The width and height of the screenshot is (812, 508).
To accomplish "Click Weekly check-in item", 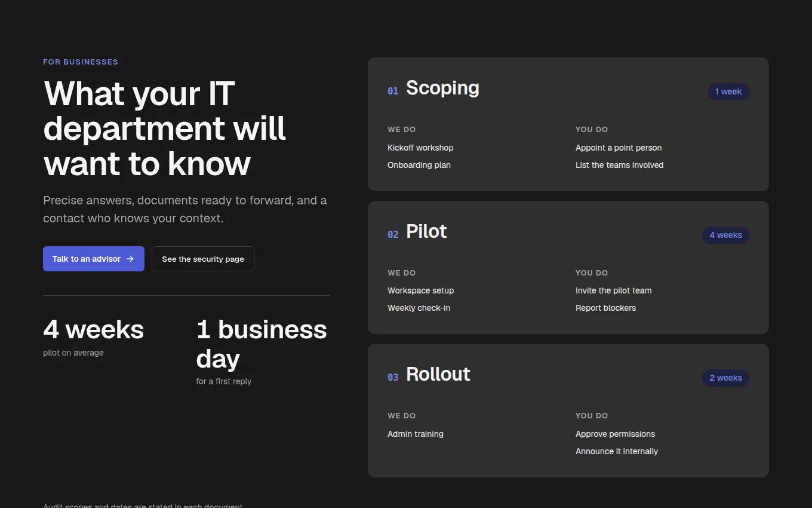I will point(419,308).
